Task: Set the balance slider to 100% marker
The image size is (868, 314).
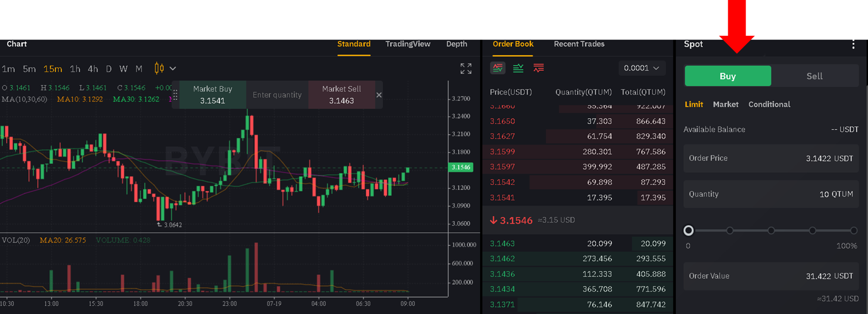Action: (x=854, y=230)
